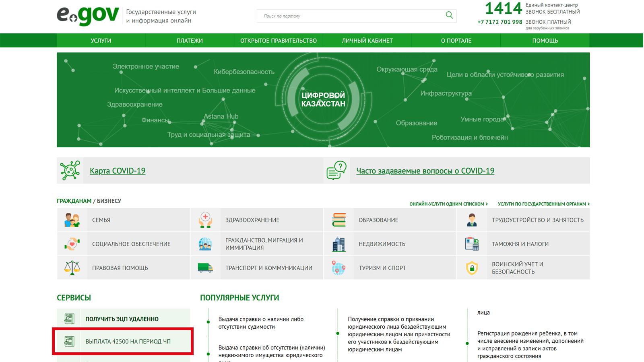Screen dimensions: 644x362
Task: Click the real estate building icon
Action: click(x=339, y=244)
